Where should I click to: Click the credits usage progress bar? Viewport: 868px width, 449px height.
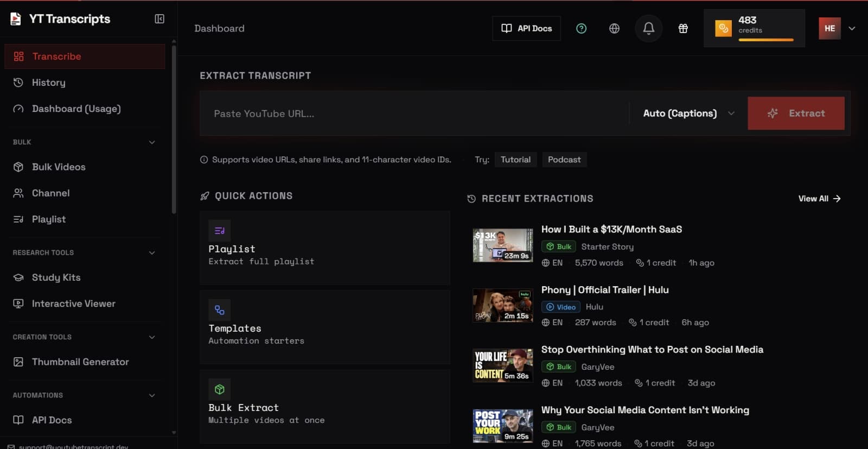click(x=766, y=40)
